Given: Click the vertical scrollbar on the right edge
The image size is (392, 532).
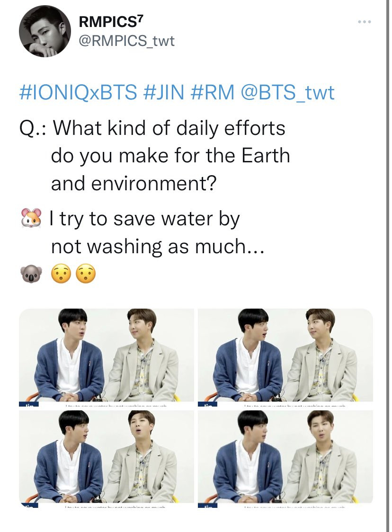Looking at the screenshot, I should point(387,266).
